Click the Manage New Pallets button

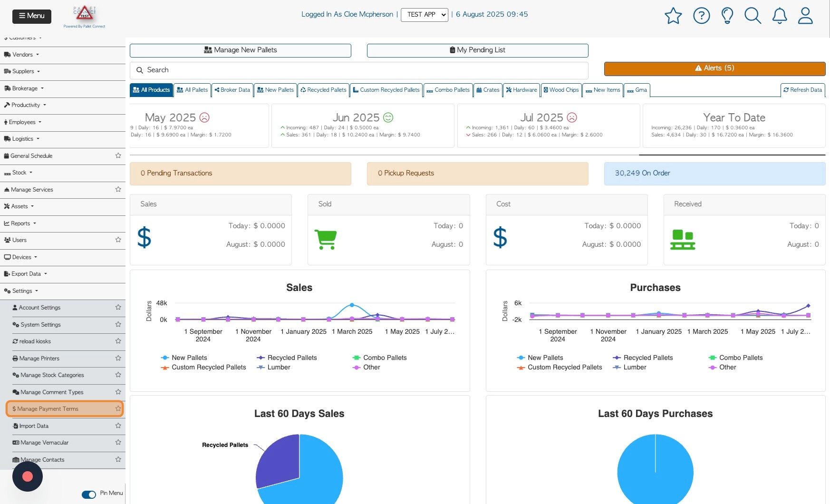pos(241,50)
